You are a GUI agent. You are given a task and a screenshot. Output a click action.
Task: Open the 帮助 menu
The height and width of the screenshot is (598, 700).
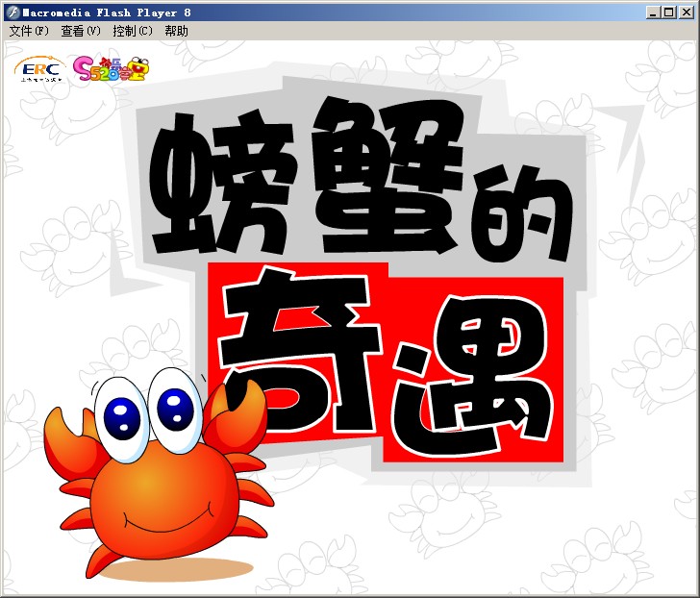[x=176, y=31]
